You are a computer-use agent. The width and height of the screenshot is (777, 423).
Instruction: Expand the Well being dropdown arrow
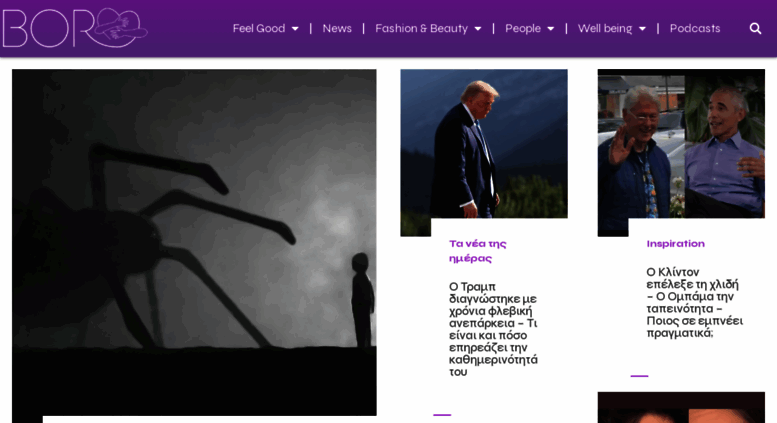click(x=642, y=29)
